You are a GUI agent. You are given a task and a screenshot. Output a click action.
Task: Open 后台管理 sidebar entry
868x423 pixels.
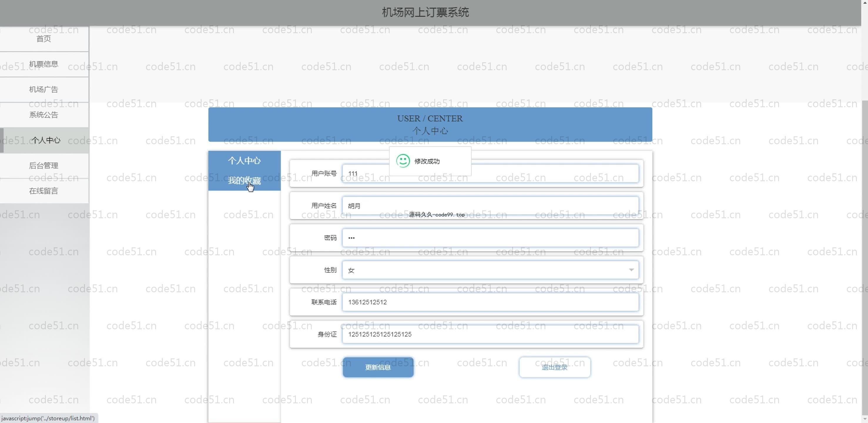point(44,165)
